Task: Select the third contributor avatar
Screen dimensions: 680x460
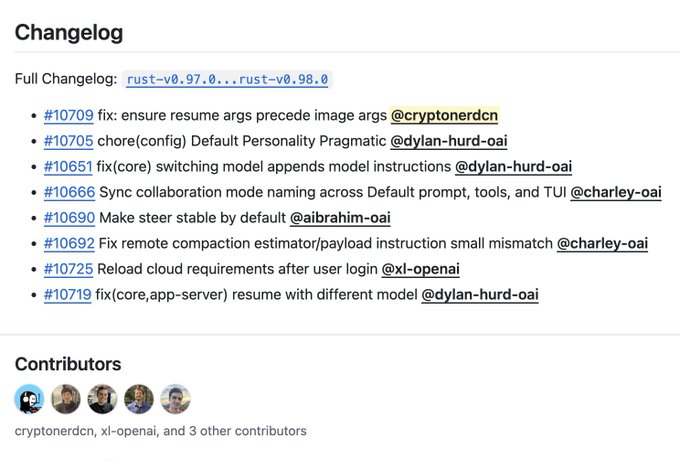Action: 102,399
